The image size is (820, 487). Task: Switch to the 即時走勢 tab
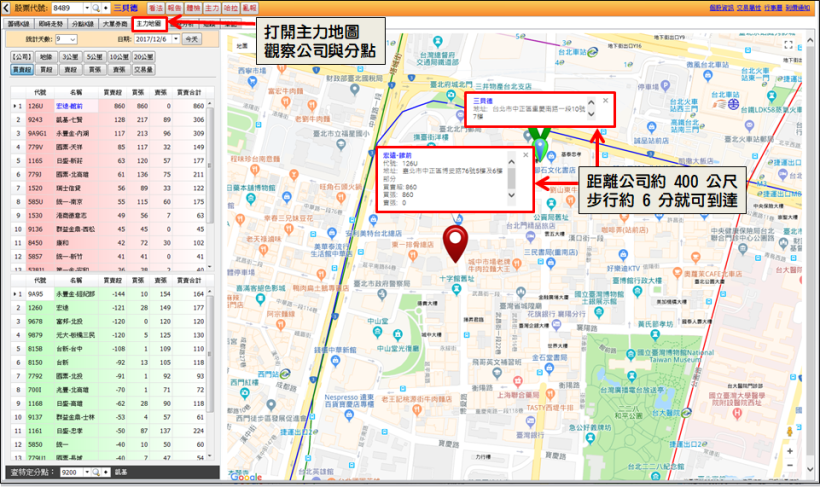pos(51,24)
